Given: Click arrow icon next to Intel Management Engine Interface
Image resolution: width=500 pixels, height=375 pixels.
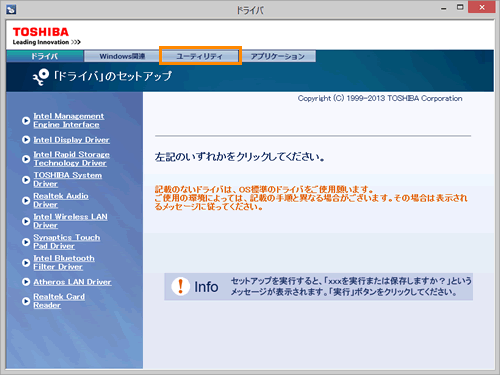Looking at the screenshot, I should pos(26,121).
